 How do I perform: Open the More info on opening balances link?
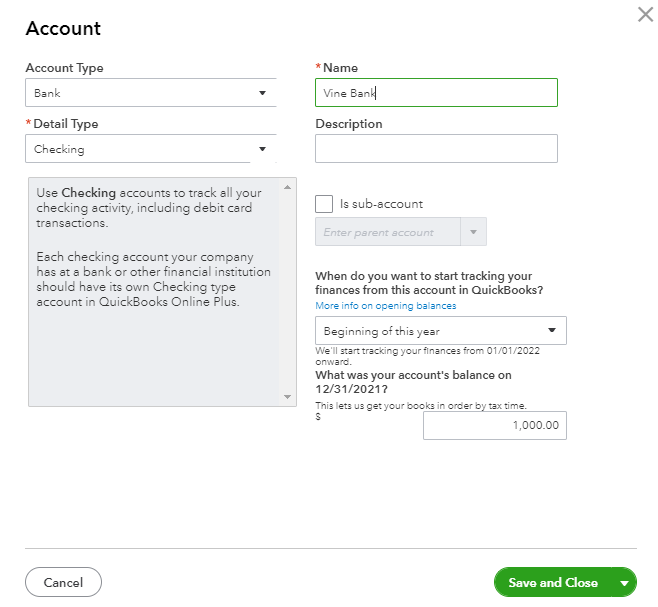[x=385, y=306]
